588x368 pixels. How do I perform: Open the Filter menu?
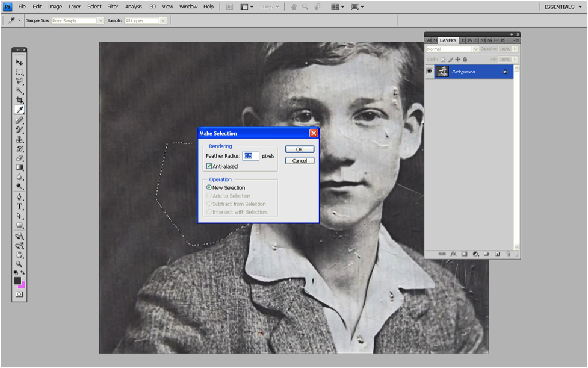click(113, 7)
